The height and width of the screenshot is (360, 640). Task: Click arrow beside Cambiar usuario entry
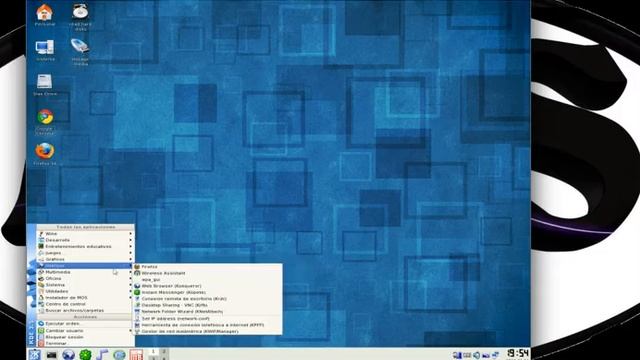(131, 331)
